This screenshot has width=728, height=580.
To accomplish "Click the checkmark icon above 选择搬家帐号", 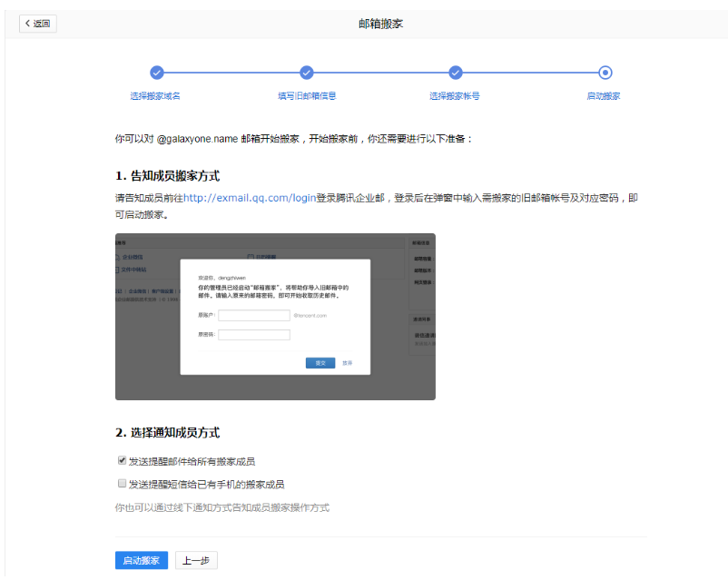I will 456,73.
